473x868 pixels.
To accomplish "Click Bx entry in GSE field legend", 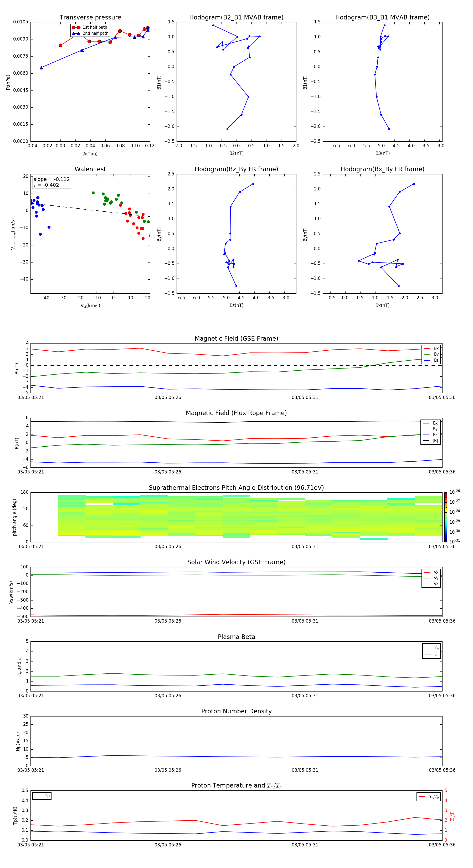I will tap(431, 349).
